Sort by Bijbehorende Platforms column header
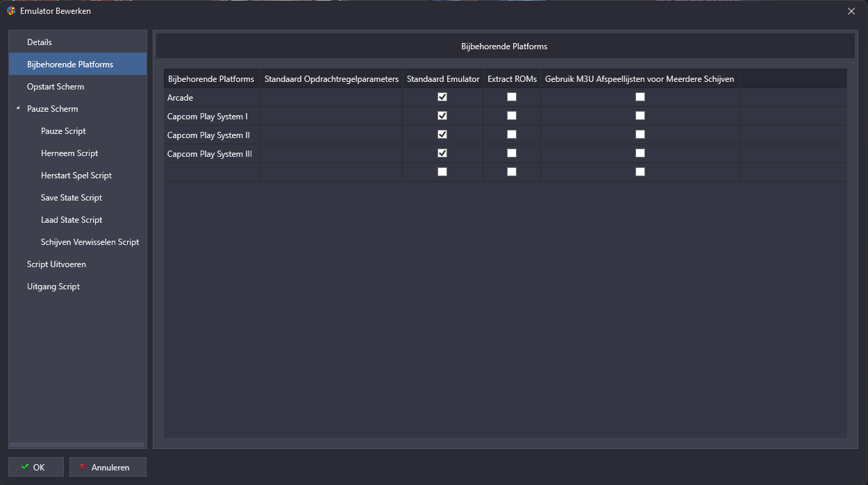The image size is (868, 485). click(x=212, y=79)
